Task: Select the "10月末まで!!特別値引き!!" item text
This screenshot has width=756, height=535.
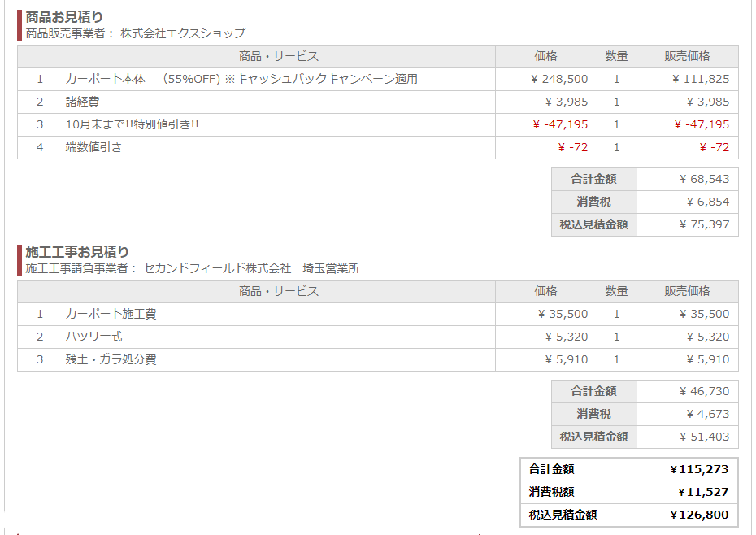Action: pyautogui.click(x=133, y=124)
